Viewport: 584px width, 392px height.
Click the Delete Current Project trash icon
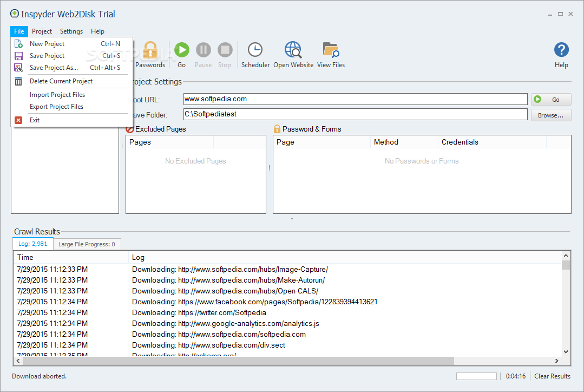point(18,81)
